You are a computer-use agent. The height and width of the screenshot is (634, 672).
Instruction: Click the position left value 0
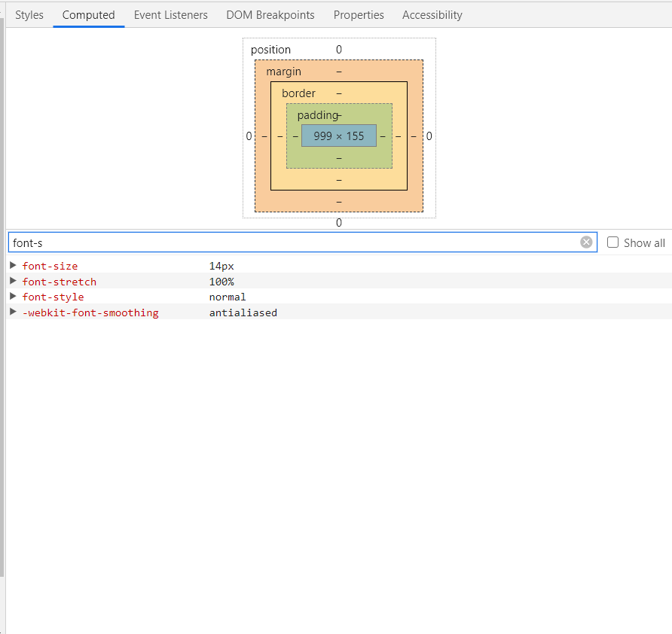coord(249,136)
